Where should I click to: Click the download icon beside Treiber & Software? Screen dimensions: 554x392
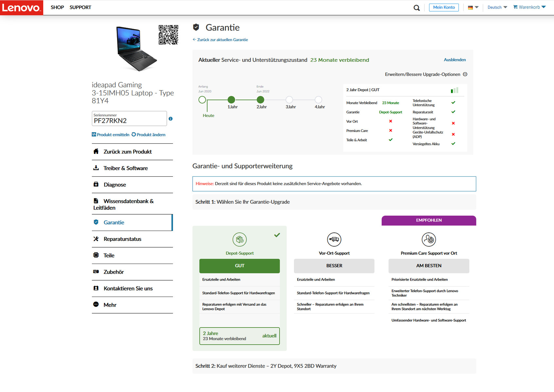[x=96, y=168]
